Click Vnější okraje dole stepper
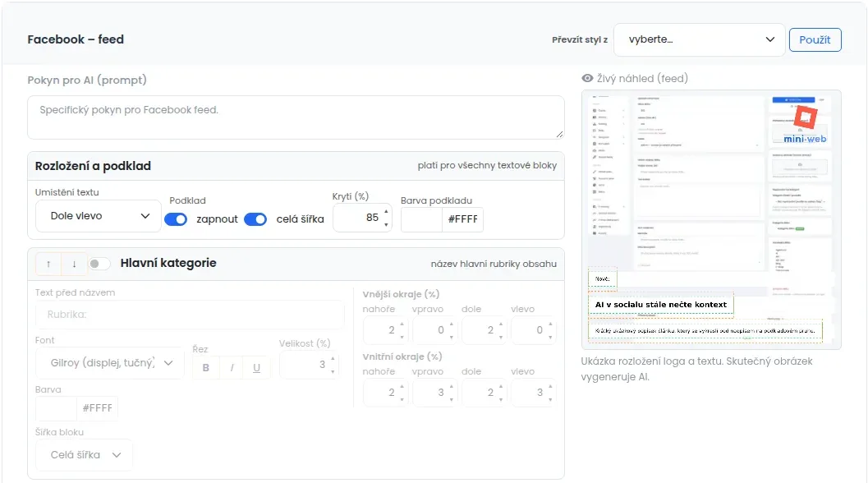 [x=485, y=330]
